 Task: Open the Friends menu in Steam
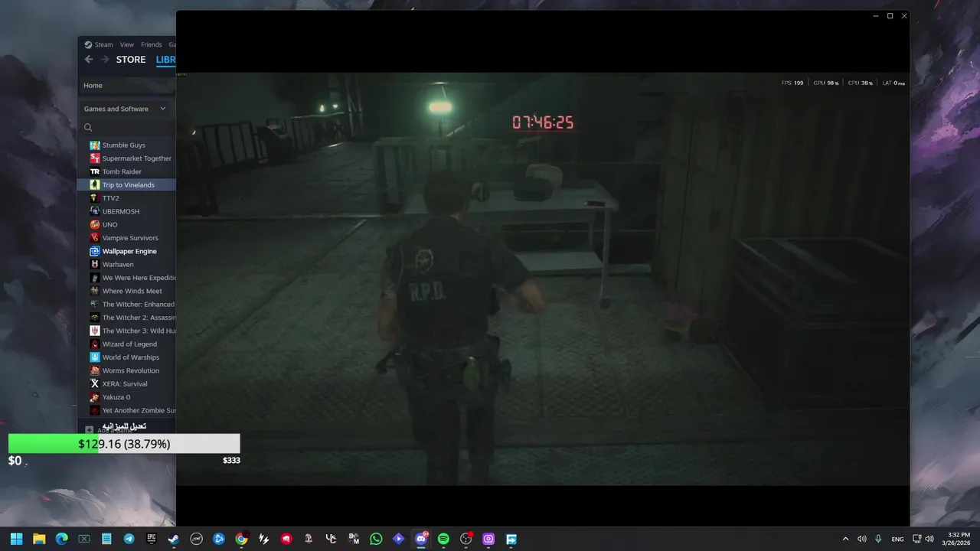[151, 44]
